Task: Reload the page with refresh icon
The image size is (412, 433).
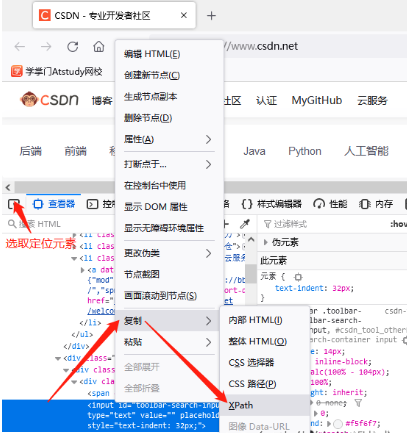Action: point(73,47)
